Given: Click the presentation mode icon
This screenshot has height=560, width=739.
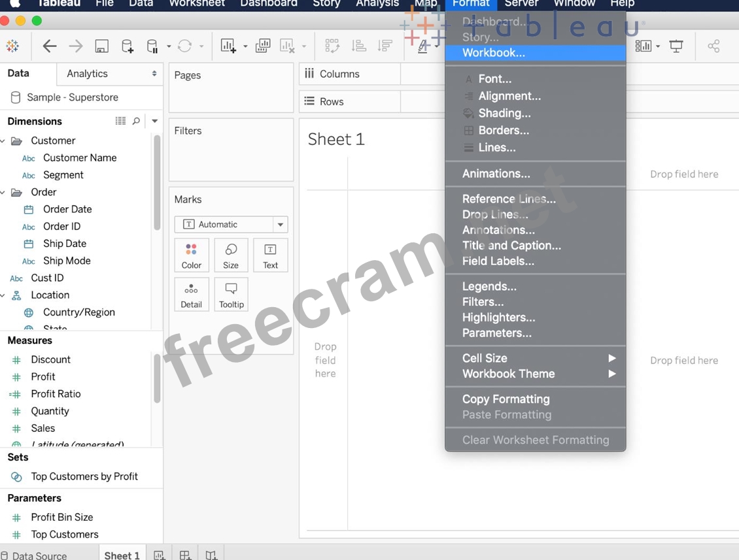Looking at the screenshot, I should pyautogui.click(x=676, y=46).
